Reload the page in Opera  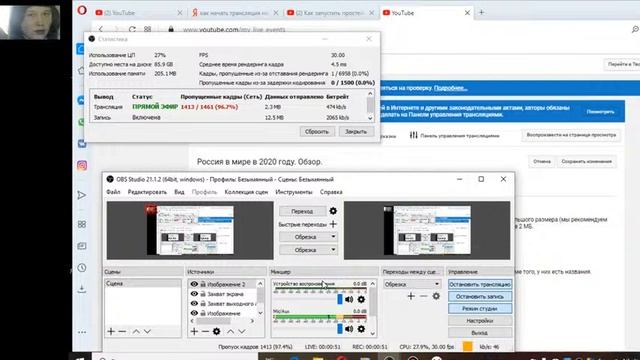(132, 29)
